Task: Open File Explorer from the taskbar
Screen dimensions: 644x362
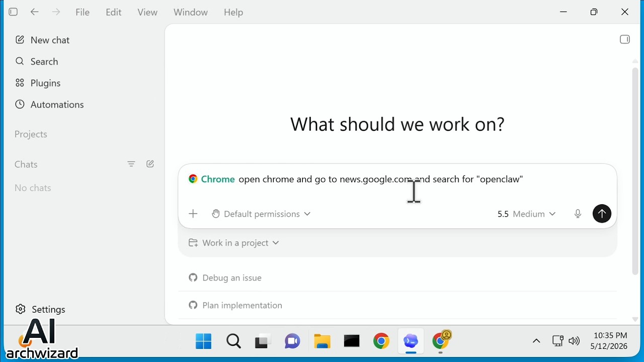Action: (x=322, y=341)
